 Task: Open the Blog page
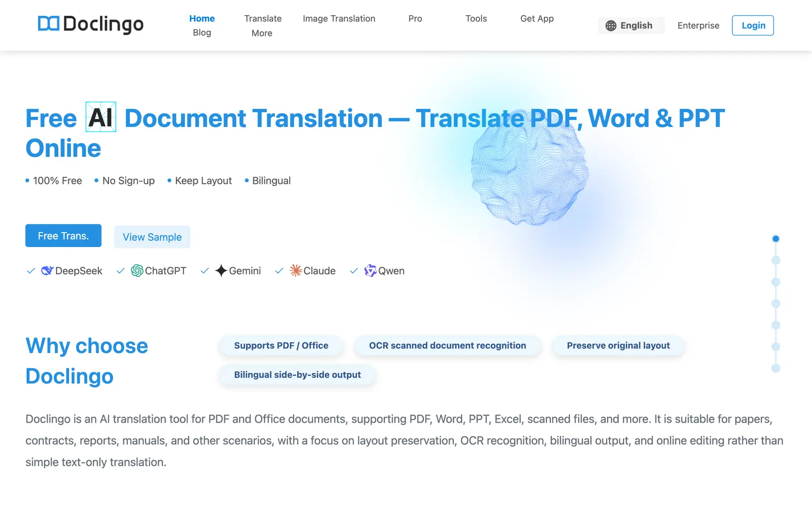(202, 33)
